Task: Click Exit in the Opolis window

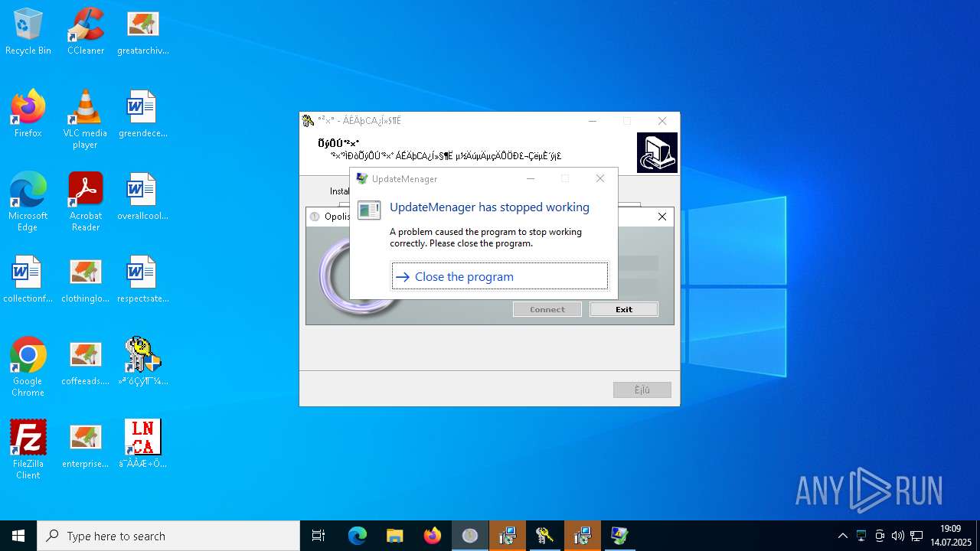Action: pyautogui.click(x=624, y=309)
